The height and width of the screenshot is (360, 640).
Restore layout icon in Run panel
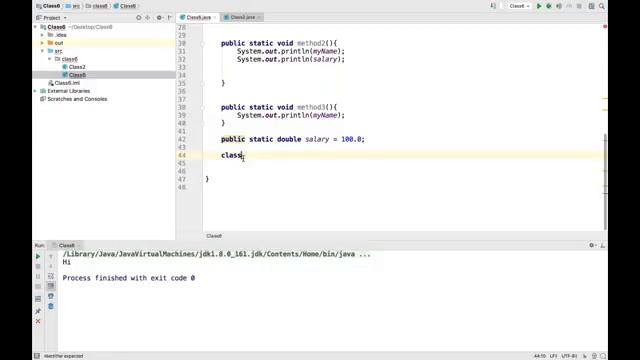click(38, 299)
